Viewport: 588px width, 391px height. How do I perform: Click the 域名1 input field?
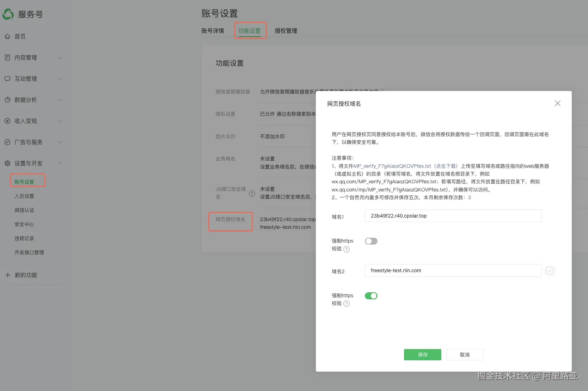pos(453,215)
